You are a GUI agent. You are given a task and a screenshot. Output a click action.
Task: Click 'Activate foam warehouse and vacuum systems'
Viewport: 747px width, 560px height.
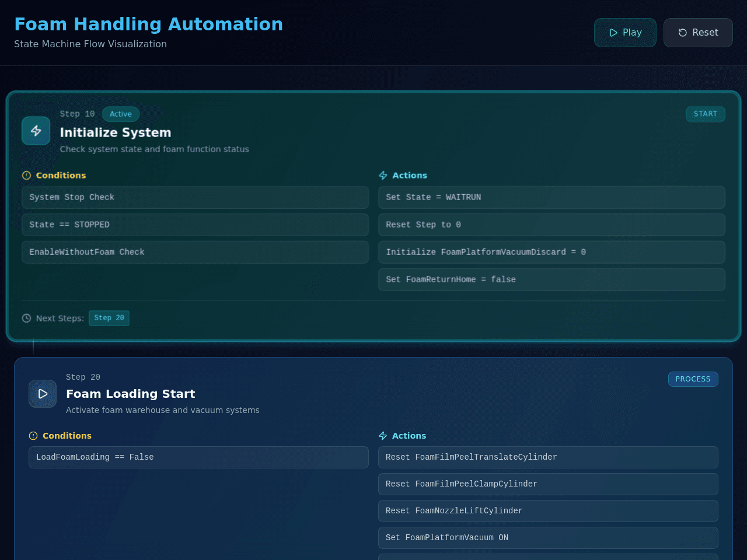(163, 410)
